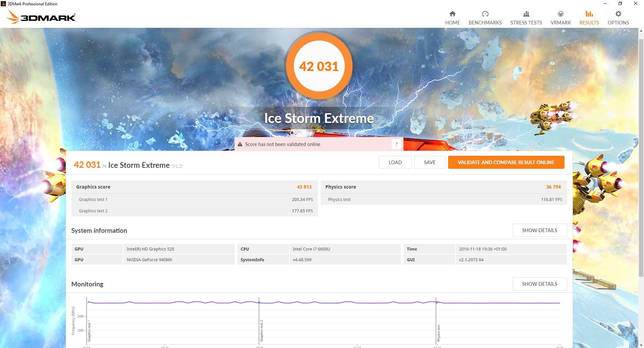The image size is (644, 348).
Task: Click Intel Core i7 6600U cell
Action: [x=345, y=249]
